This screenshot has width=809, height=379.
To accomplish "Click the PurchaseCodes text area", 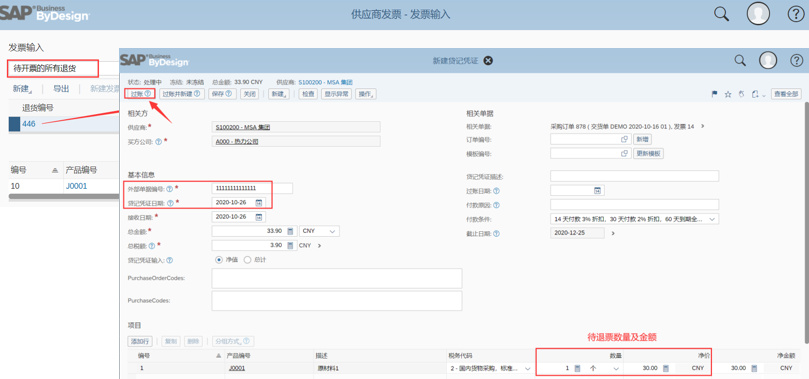I will click(337, 301).
